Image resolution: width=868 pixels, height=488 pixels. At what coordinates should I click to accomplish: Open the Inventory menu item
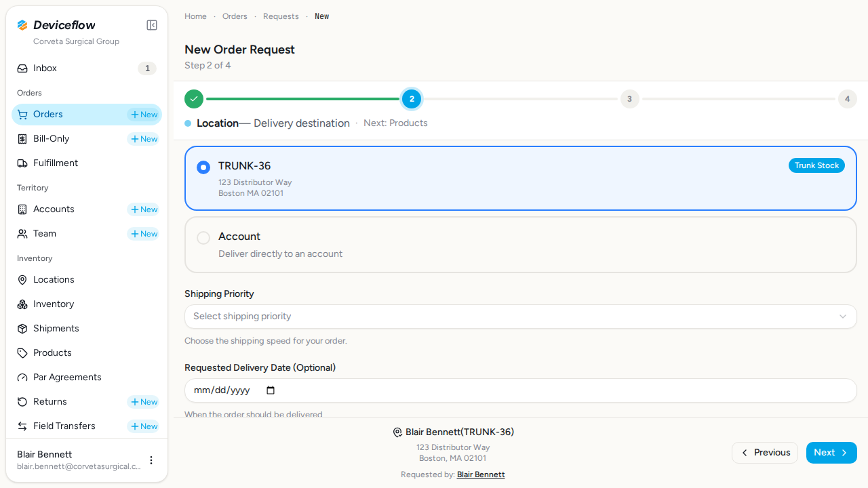pos(87,304)
